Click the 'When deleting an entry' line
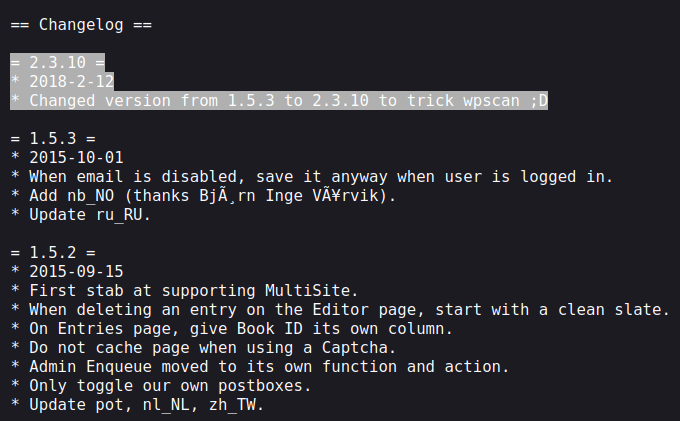This screenshot has height=421, width=680. [x=340, y=310]
